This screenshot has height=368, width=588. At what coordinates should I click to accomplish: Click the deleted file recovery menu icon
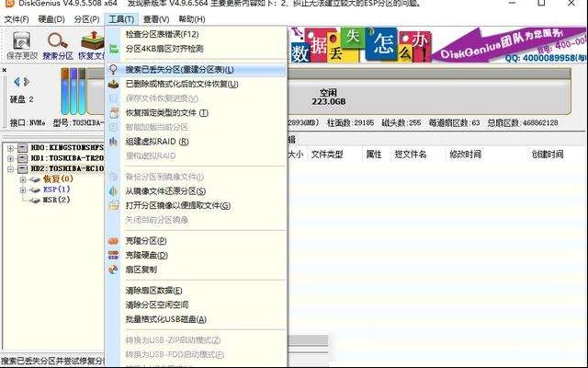pos(113,84)
